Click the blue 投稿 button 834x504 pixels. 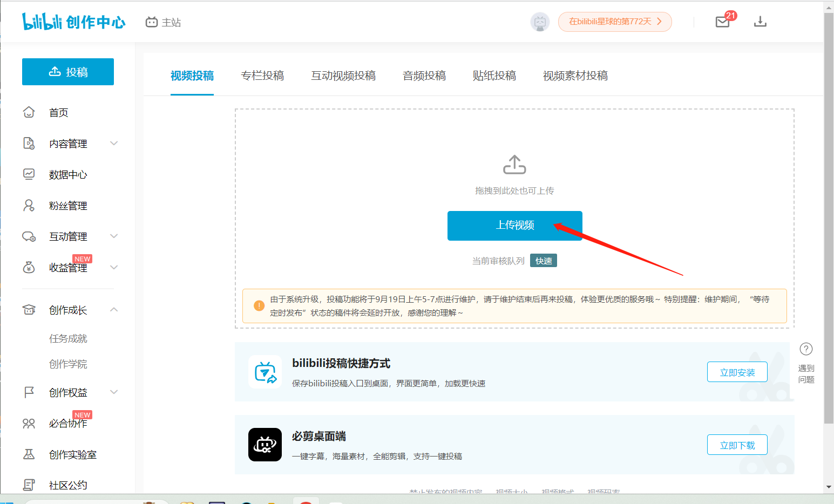point(68,72)
